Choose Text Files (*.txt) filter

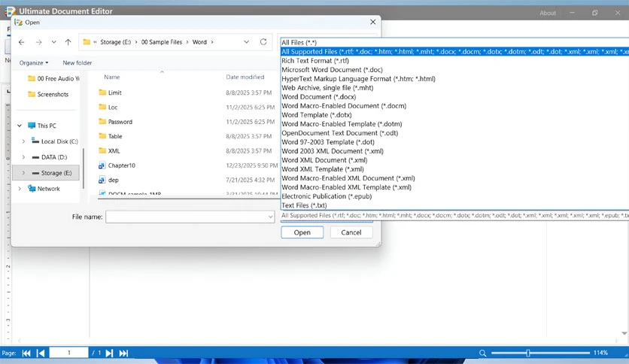pos(455,205)
